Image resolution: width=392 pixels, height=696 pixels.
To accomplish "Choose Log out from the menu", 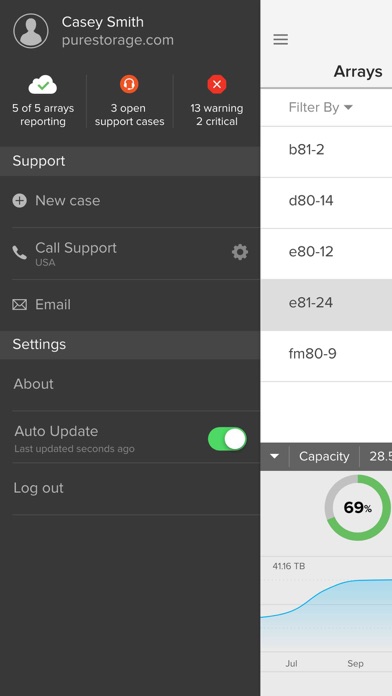I will pos(39,488).
